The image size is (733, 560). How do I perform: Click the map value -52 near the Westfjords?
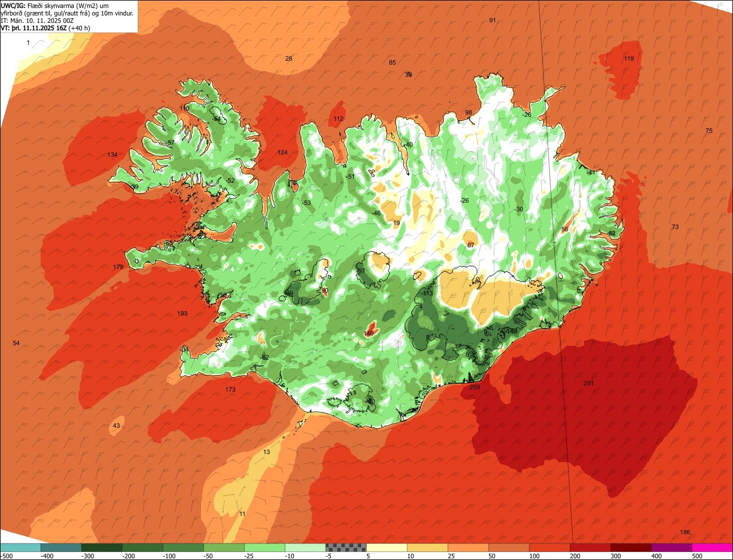(x=230, y=180)
